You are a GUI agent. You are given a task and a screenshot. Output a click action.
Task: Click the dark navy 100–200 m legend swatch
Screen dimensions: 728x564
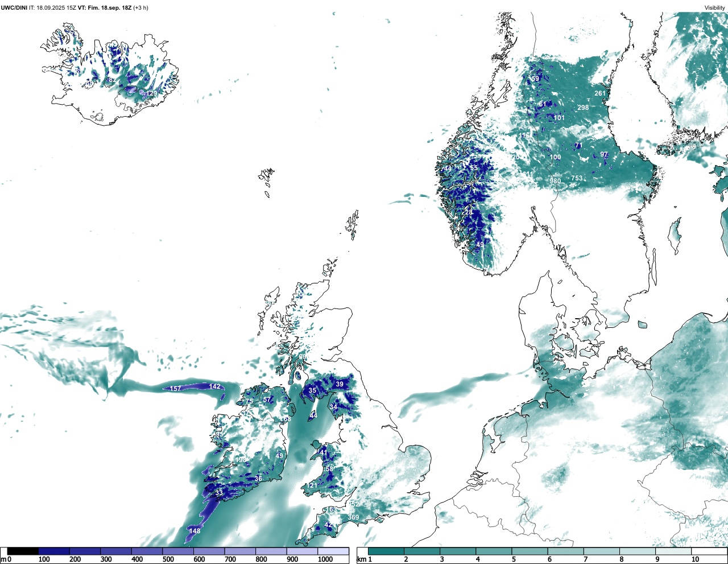click(x=54, y=551)
